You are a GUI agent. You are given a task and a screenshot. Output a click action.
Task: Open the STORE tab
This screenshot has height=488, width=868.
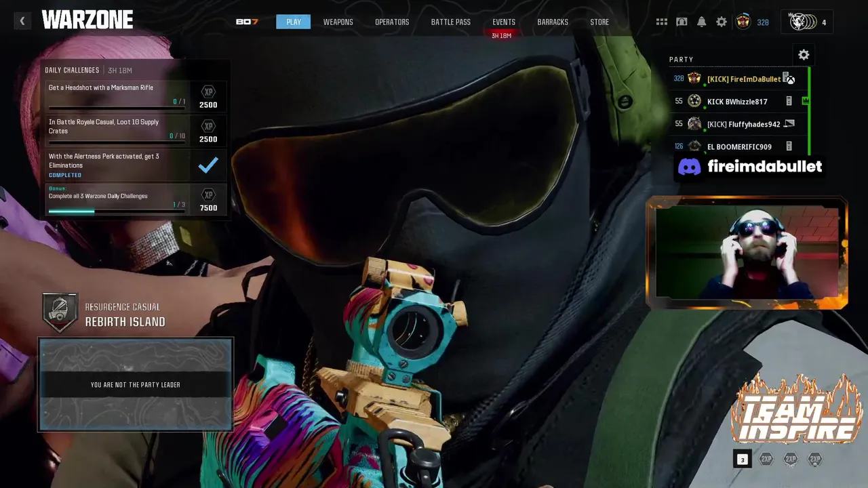(x=599, y=22)
